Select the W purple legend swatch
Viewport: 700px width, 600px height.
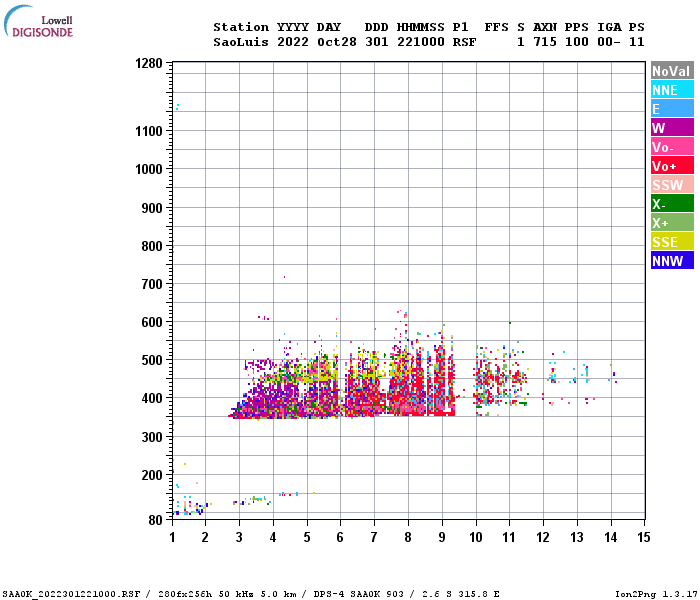[672, 128]
